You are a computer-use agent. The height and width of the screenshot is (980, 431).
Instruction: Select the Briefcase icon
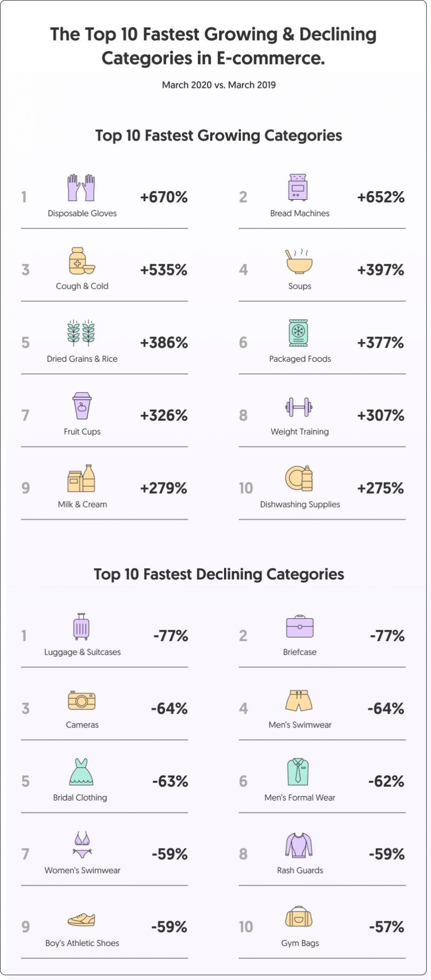(300, 626)
